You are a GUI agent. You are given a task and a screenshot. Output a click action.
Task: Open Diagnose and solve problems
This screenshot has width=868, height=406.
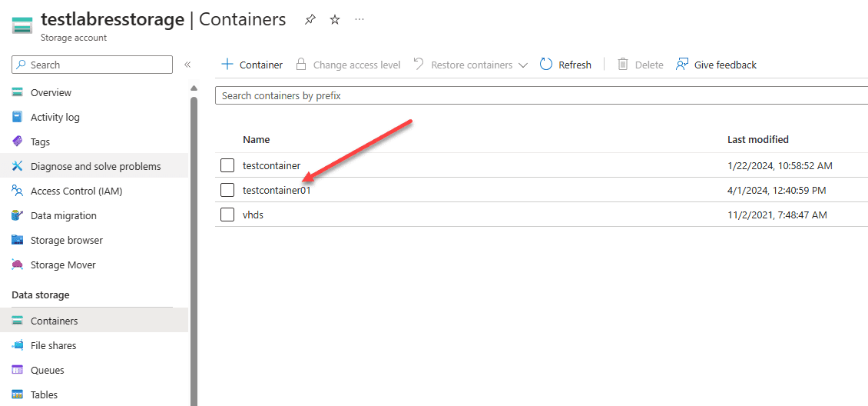coord(96,166)
